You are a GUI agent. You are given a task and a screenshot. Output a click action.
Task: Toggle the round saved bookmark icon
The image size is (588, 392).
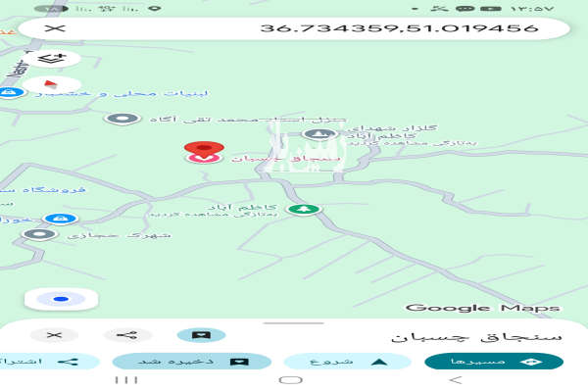pyautogui.click(x=201, y=335)
